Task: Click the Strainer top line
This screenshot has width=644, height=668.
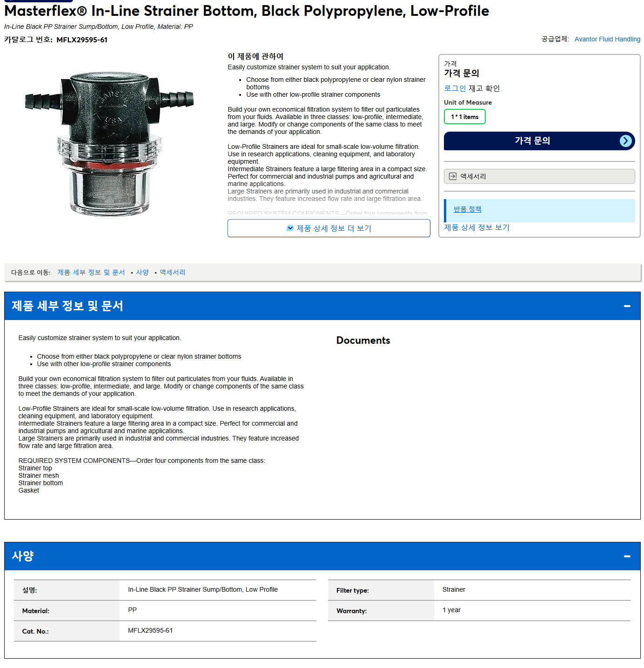Action: click(35, 468)
